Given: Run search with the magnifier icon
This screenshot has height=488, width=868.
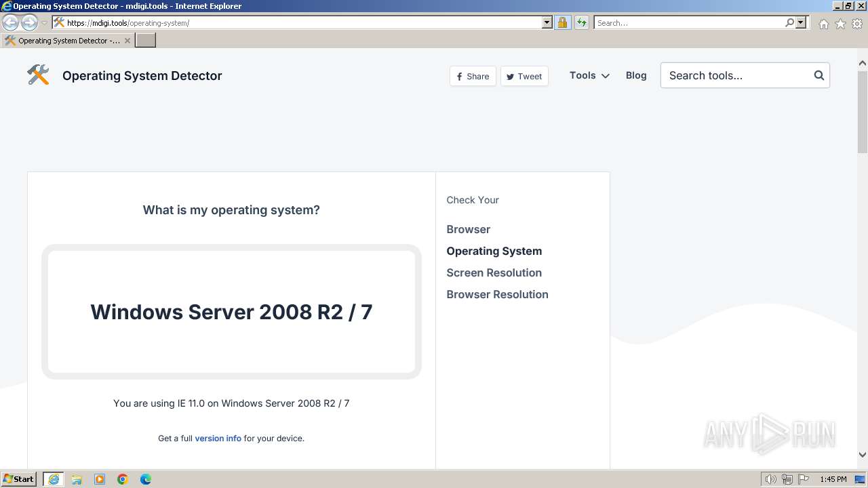Looking at the screenshot, I should point(789,22).
